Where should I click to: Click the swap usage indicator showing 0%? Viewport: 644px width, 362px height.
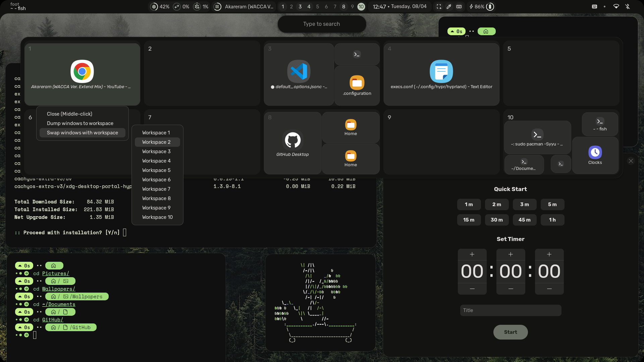point(181,6)
